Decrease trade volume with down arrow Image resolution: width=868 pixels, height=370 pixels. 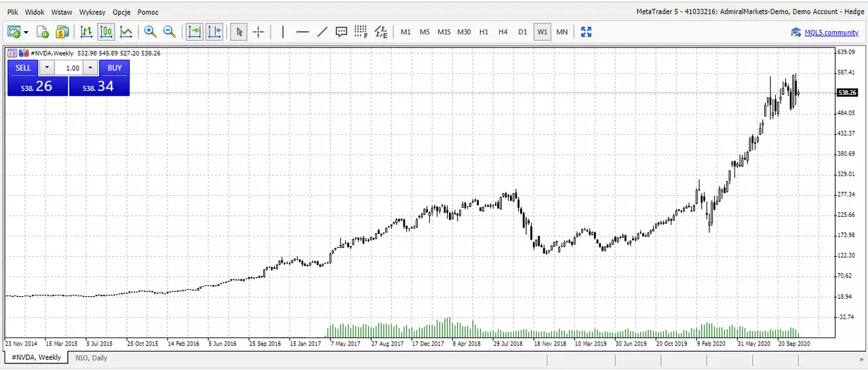pyautogui.click(x=46, y=68)
